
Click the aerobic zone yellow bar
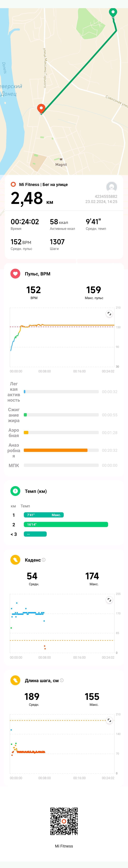click(x=26, y=432)
